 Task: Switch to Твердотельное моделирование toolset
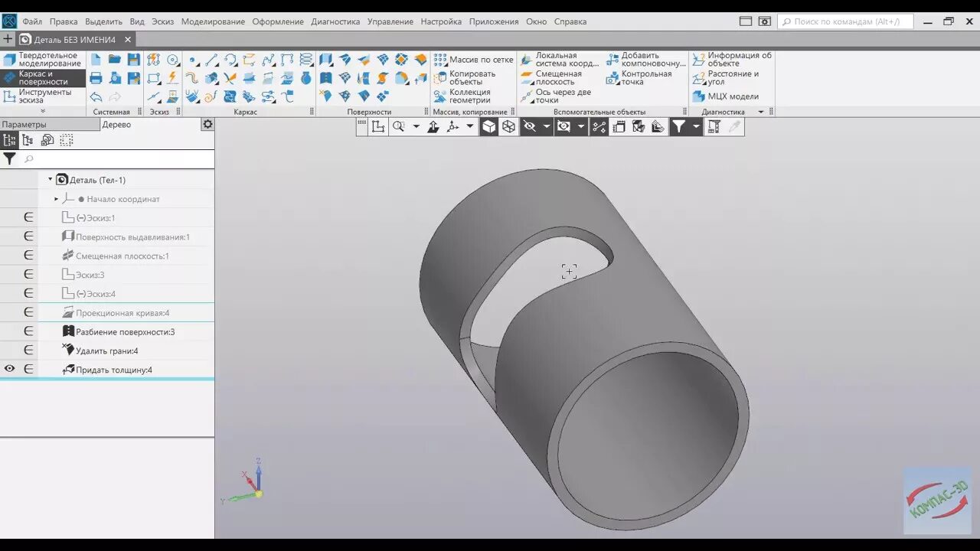click(x=42, y=60)
